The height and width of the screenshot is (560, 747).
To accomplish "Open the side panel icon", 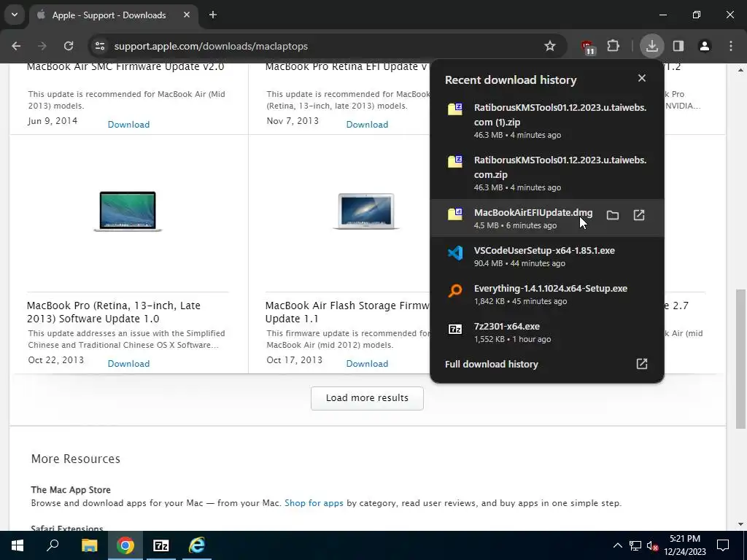I will coord(678,46).
